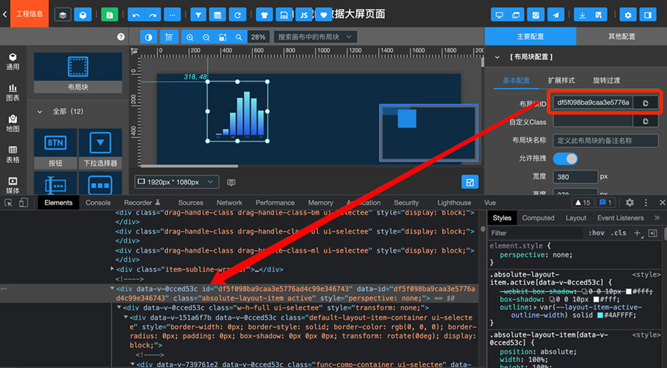Collapse the 全部 (12) components group
Screen dimensions: 667x368
point(40,111)
